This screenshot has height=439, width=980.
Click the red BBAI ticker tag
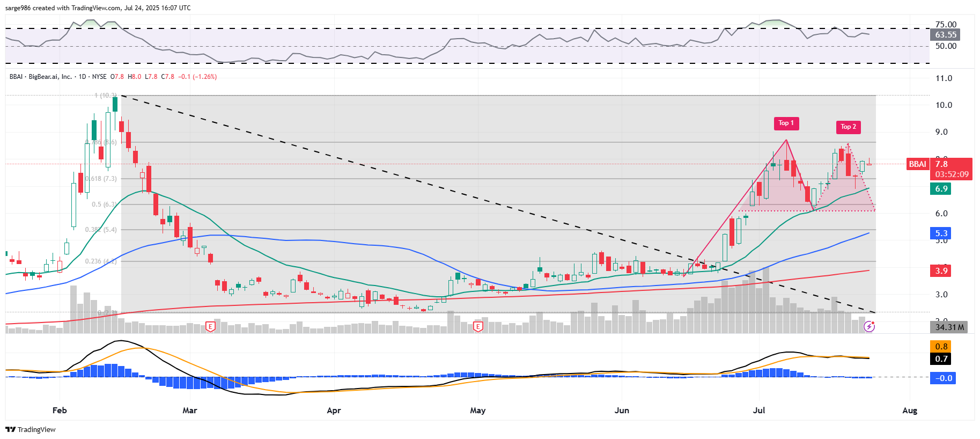[917, 164]
